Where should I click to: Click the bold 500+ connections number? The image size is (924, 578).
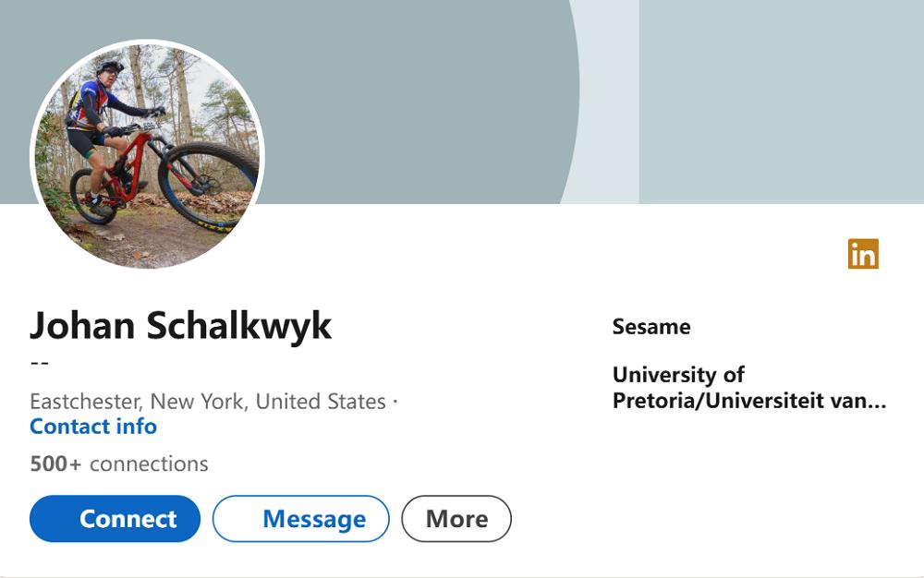point(55,464)
